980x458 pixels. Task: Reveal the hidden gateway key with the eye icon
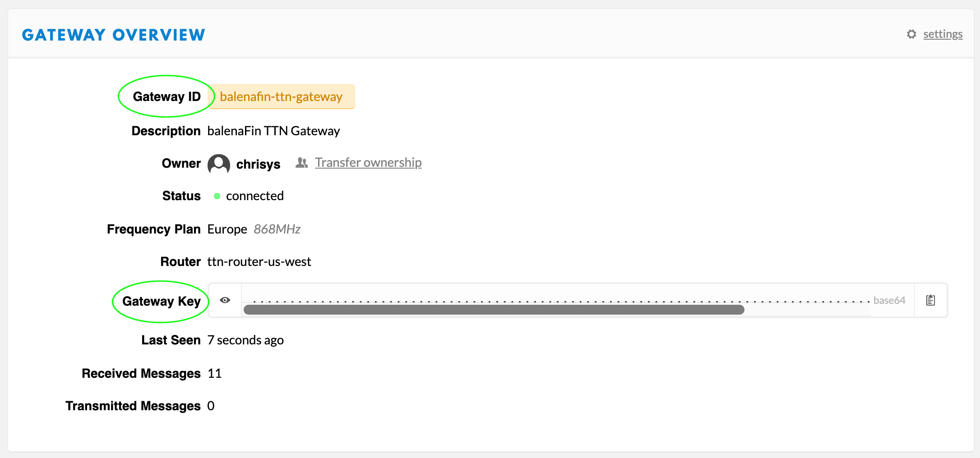pos(225,300)
